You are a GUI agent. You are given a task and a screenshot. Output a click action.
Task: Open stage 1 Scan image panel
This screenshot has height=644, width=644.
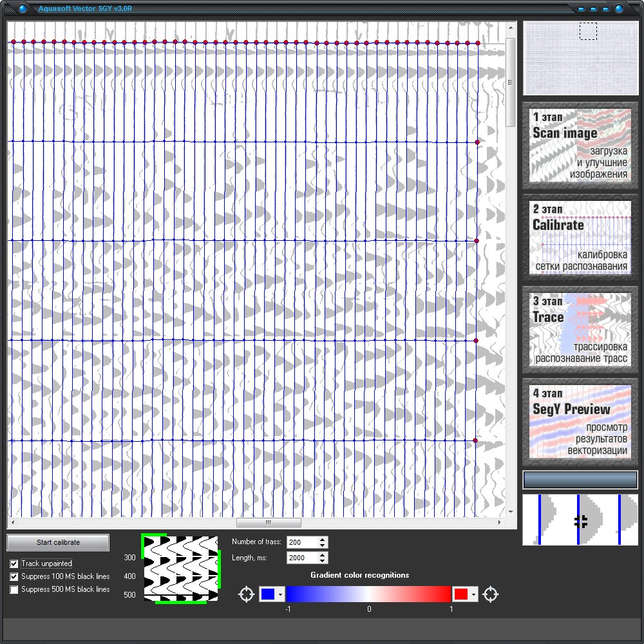[x=580, y=145]
